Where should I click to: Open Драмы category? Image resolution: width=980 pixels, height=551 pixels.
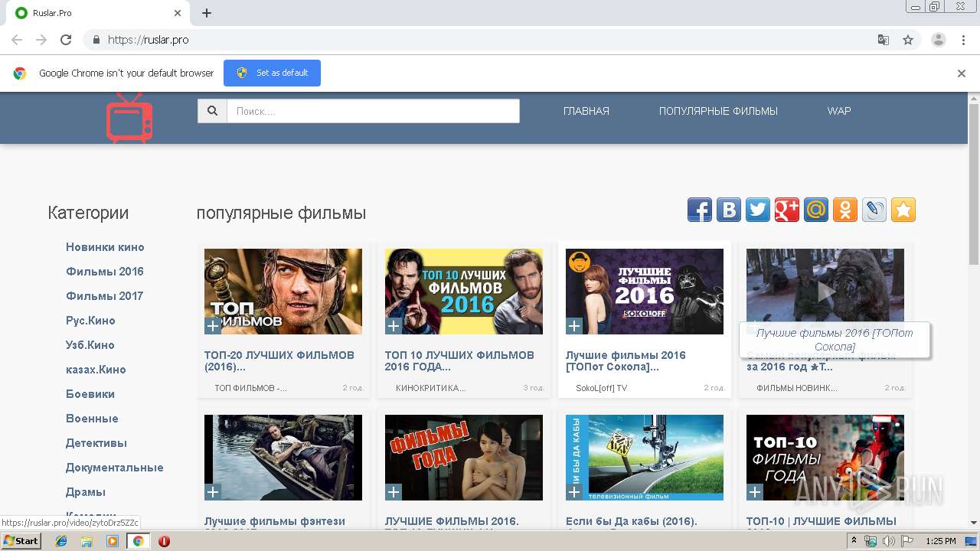pyautogui.click(x=86, y=492)
